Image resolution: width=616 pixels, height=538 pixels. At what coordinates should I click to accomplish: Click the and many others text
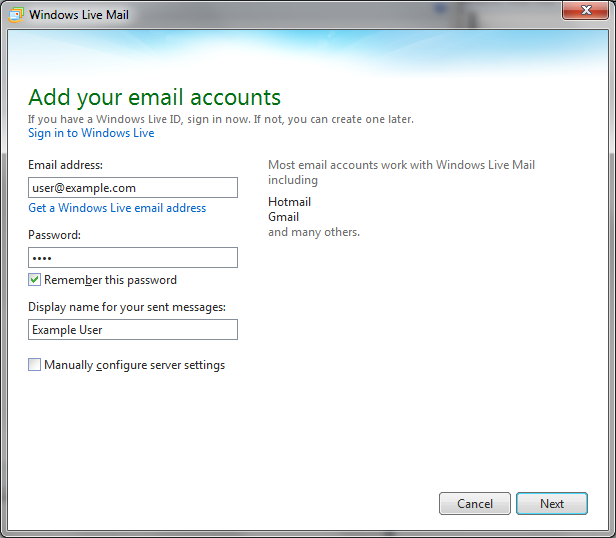click(x=313, y=232)
